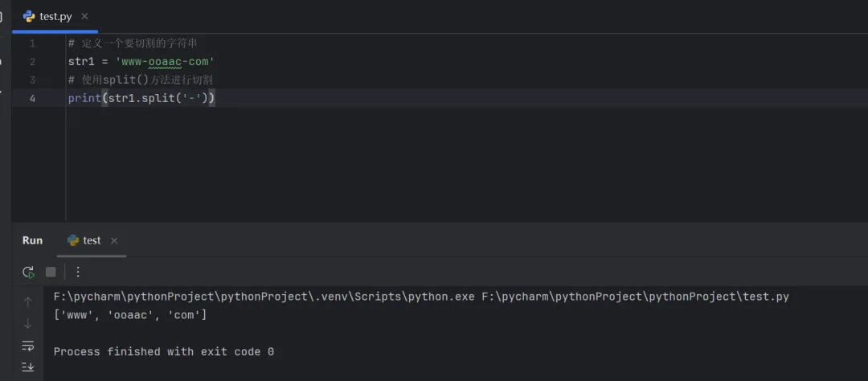Toggle soft-wrap in Run console
The height and width of the screenshot is (381, 868).
click(28, 346)
